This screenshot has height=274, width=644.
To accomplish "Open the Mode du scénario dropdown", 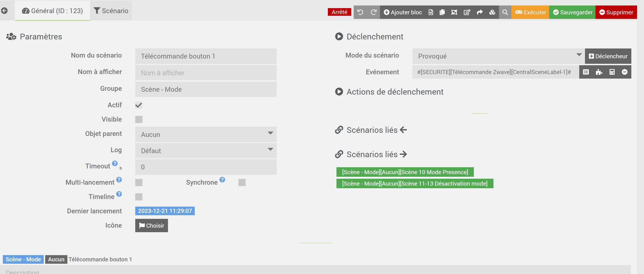I will (498, 56).
